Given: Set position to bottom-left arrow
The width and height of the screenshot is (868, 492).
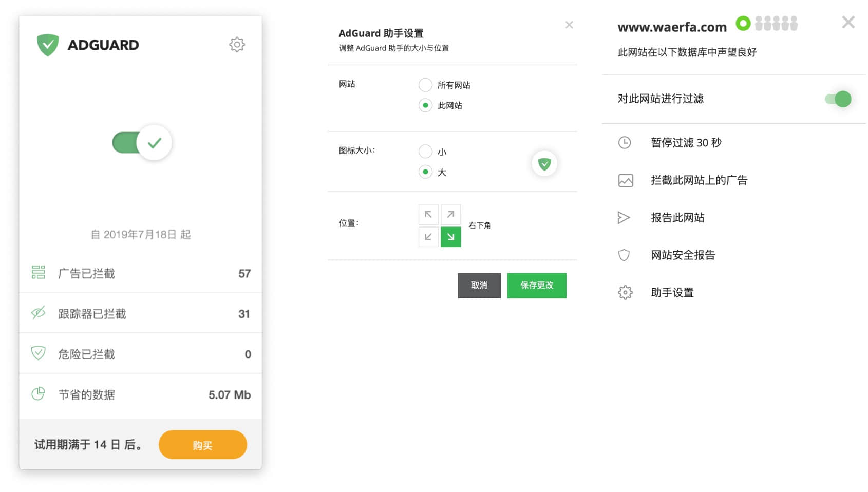Looking at the screenshot, I should click(x=428, y=237).
